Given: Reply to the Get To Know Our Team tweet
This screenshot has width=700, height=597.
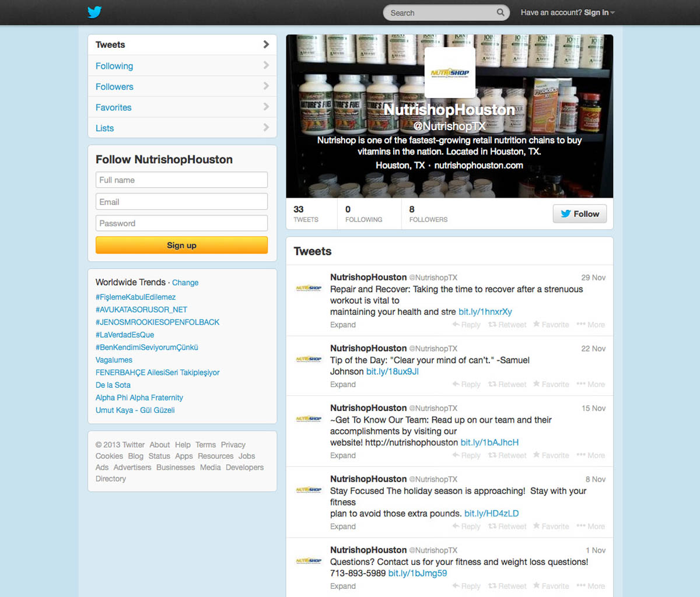Looking at the screenshot, I should pos(466,455).
